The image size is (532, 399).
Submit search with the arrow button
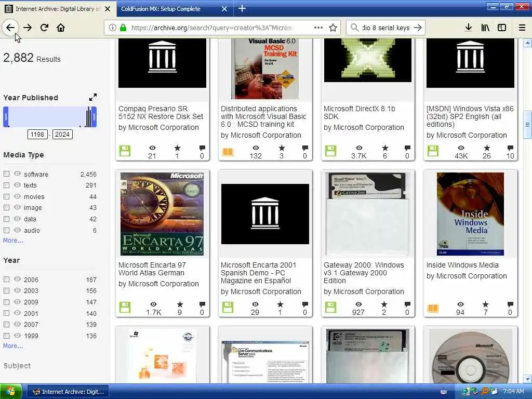point(418,28)
